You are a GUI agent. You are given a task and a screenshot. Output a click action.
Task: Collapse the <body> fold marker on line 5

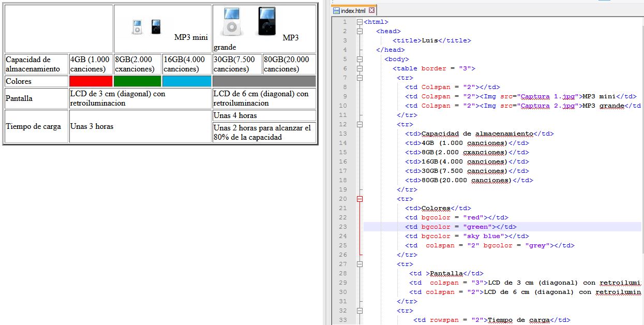pyautogui.click(x=360, y=59)
